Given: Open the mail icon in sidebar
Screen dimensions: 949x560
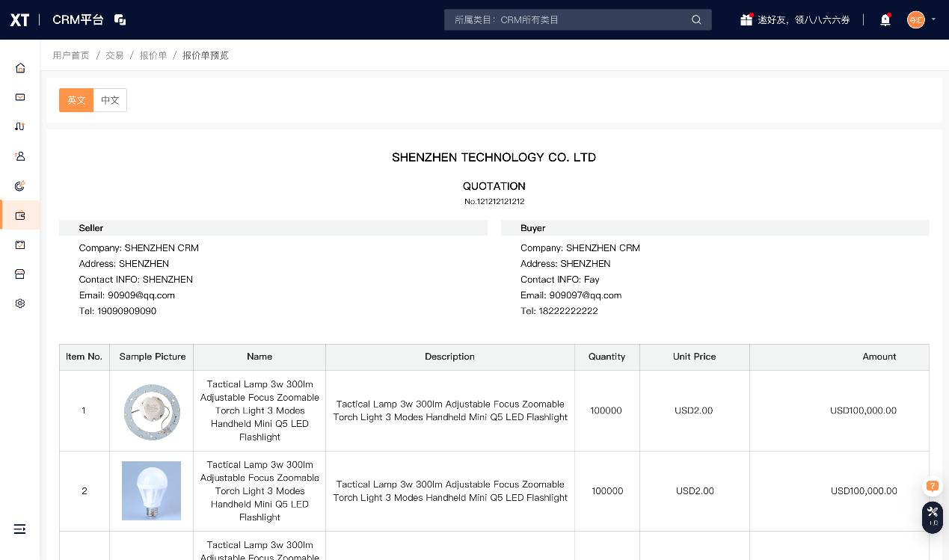Looking at the screenshot, I should pyautogui.click(x=20, y=97).
